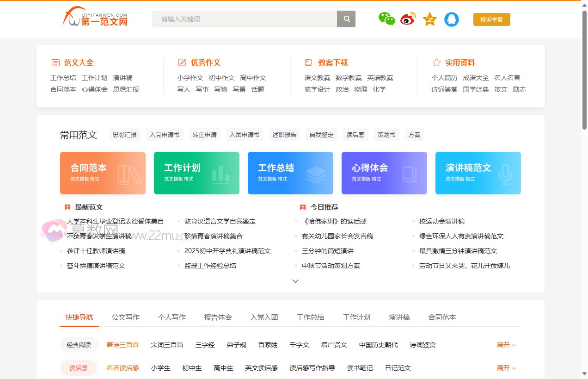Click the yellow star favorites icon

[429, 19]
